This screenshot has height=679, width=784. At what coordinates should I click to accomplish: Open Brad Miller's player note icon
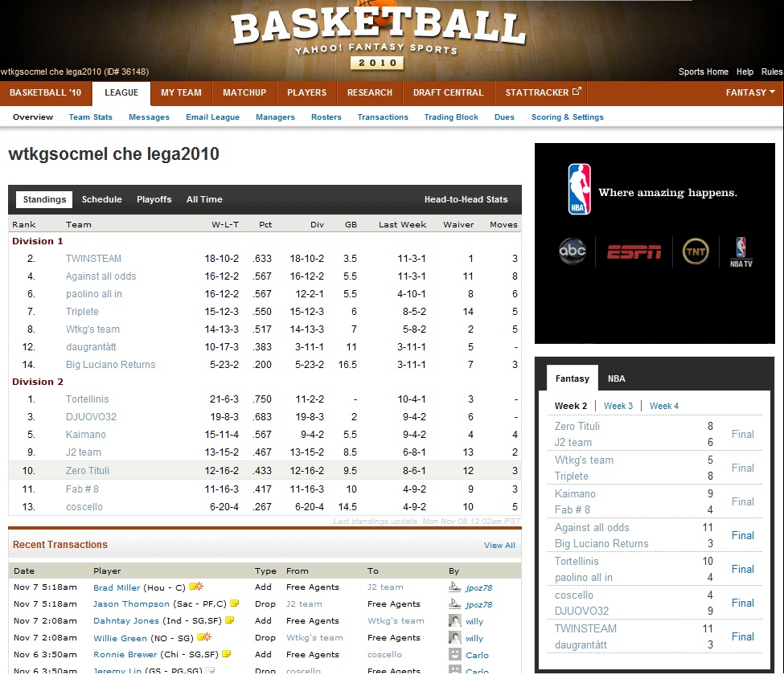195,587
